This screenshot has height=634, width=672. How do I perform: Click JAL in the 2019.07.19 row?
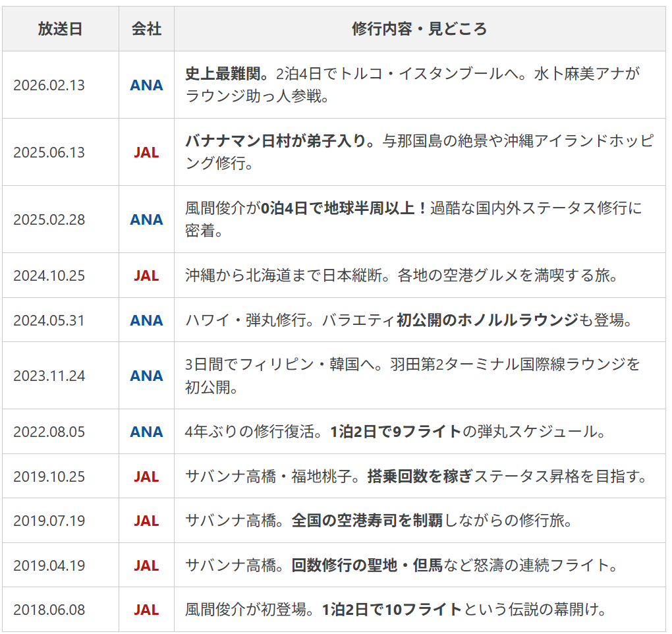coord(146,521)
